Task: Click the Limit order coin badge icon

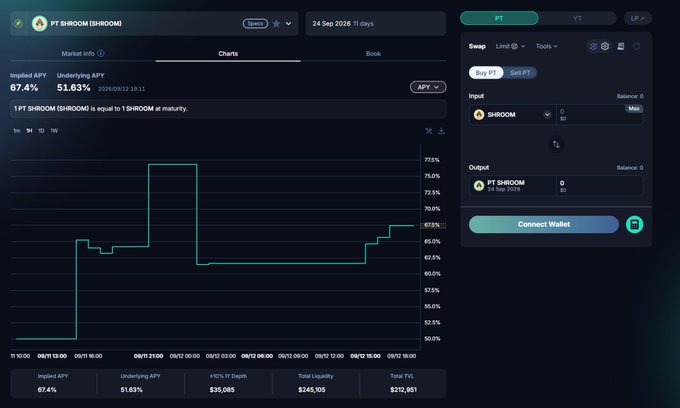Action: (514, 46)
